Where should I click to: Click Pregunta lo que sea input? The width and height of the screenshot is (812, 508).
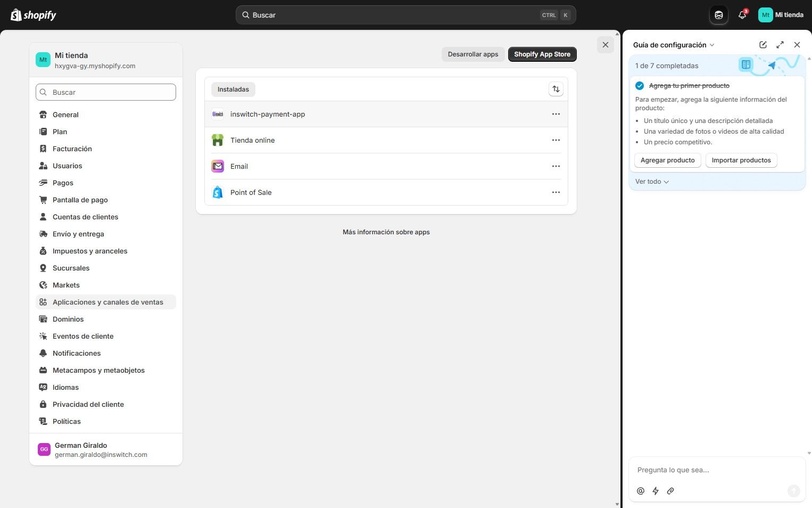tap(717, 470)
